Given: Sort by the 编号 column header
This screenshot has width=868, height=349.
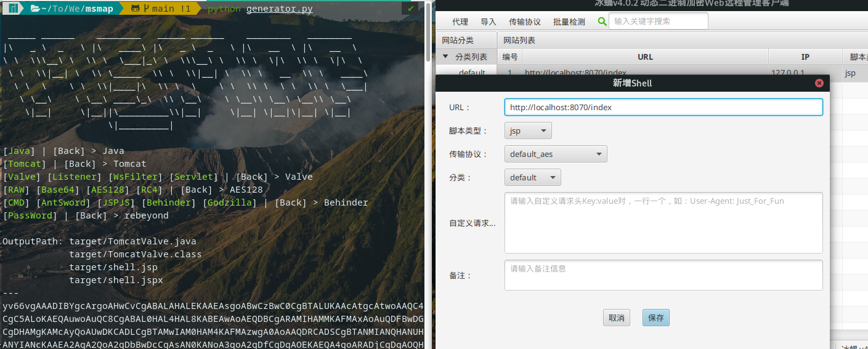Looking at the screenshot, I should coord(509,57).
